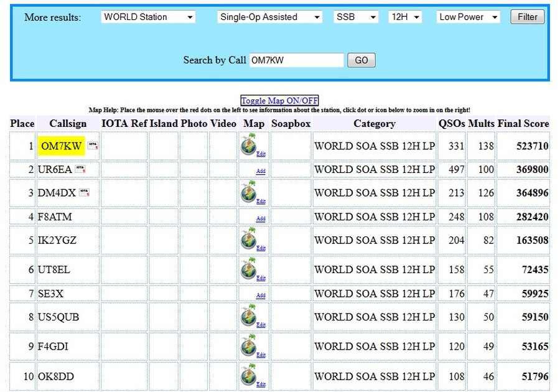Screen dimensions: 560x392
Task: Click the map globe icon for US5QUB
Action: [x=249, y=315]
